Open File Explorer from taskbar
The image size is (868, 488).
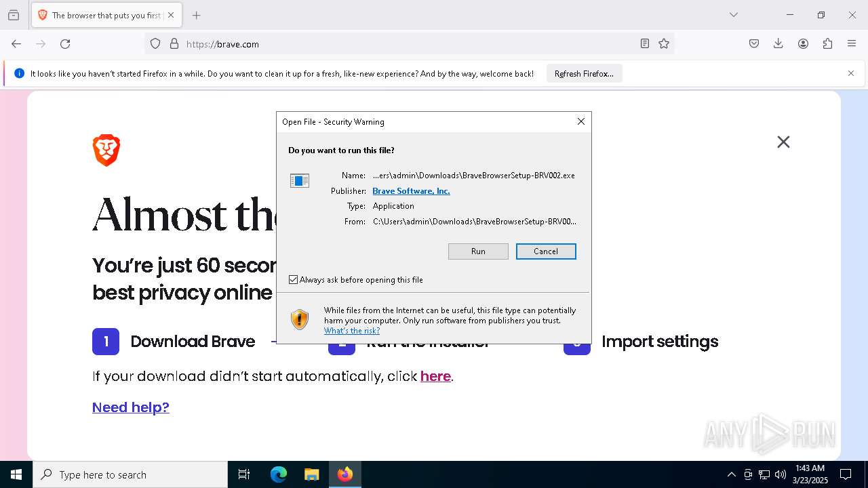click(311, 474)
